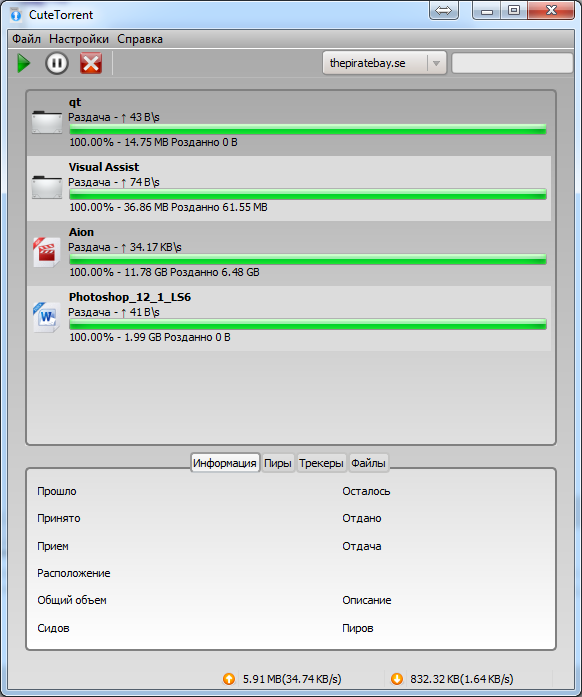
Task: Click the CuteTorrent app icon in title bar
Action: pyautogui.click(x=16, y=15)
